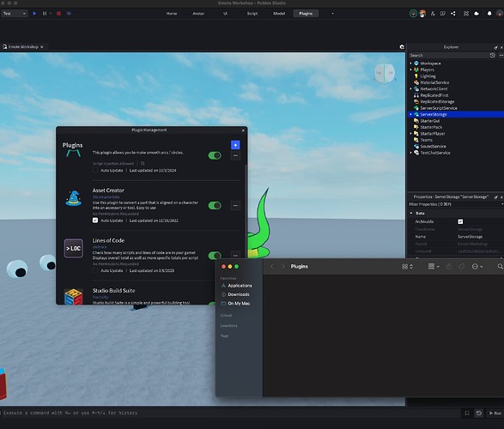Open the Script tab
Screen dimensions: 504x429
(252, 14)
